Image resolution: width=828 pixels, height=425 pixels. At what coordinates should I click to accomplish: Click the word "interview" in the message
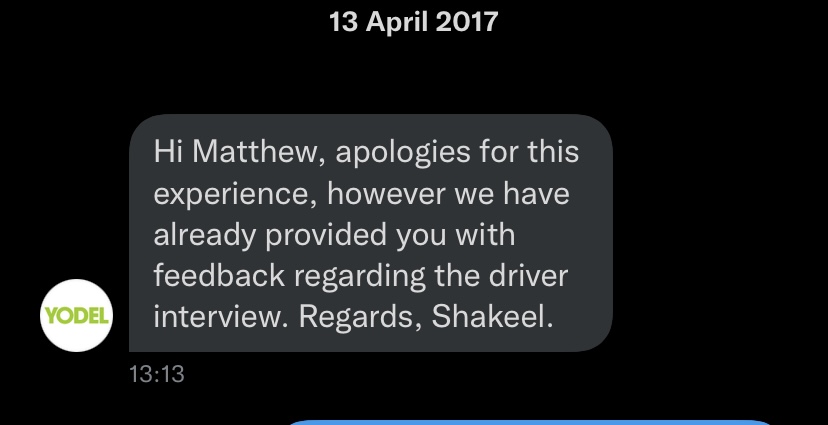tap(221, 317)
